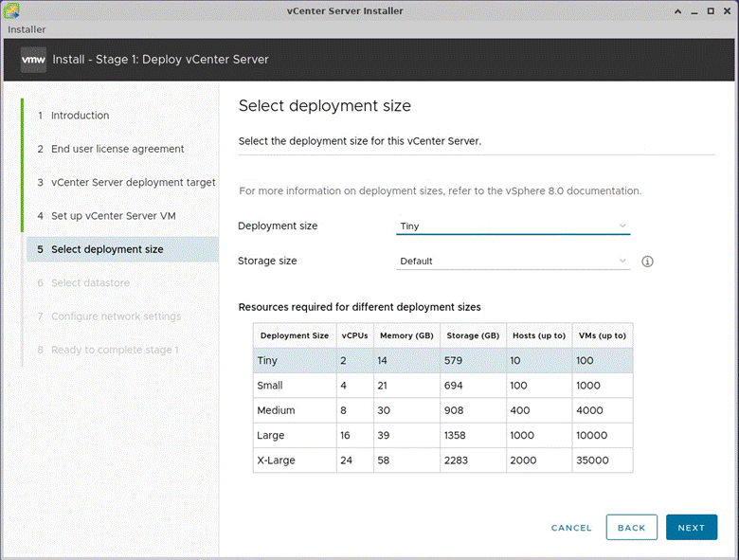This screenshot has width=739, height=560.
Task: Minimize the installer window
Action: pyautogui.click(x=694, y=11)
